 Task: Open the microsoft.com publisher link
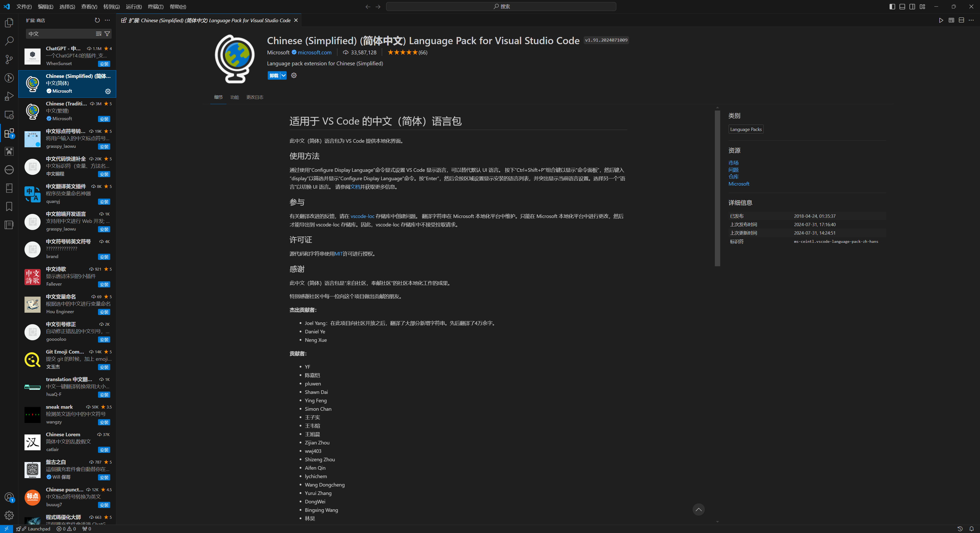tap(315, 53)
